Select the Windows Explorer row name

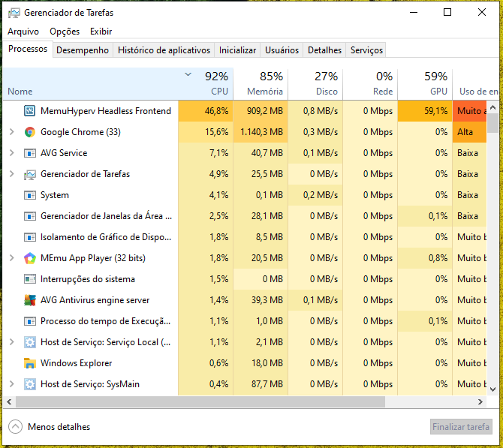pyautogui.click(x=77, y=363)
